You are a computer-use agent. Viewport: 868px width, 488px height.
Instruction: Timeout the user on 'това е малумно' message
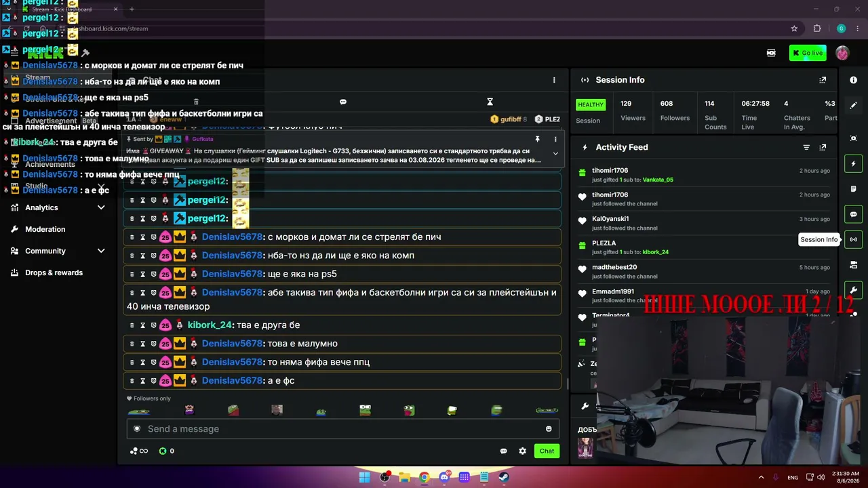(x=142, y=344)
